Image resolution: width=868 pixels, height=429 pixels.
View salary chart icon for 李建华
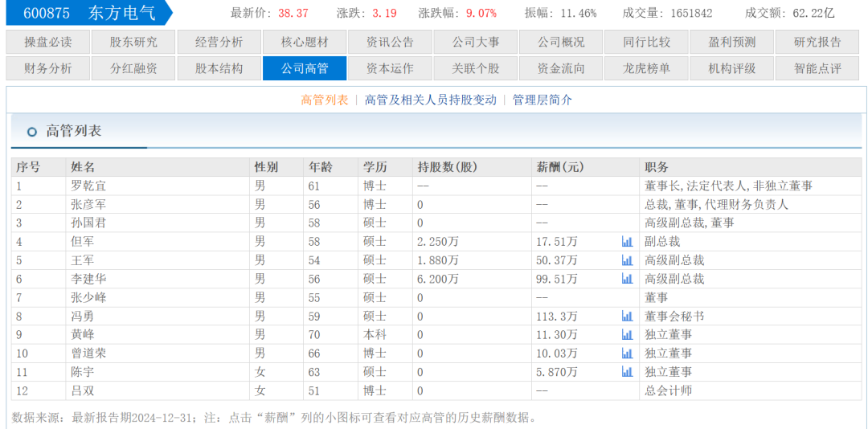coord(627,279)
